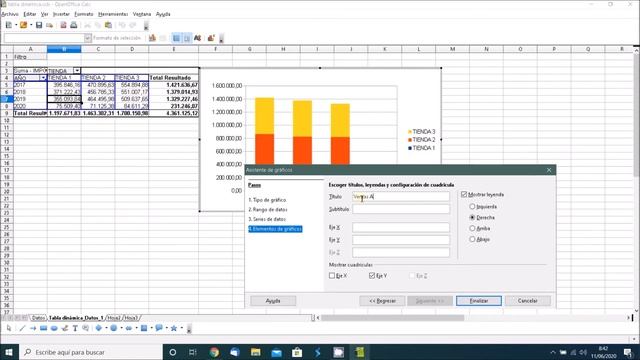
Task: Select the Line drawing tool
Action: pos(22,328)
